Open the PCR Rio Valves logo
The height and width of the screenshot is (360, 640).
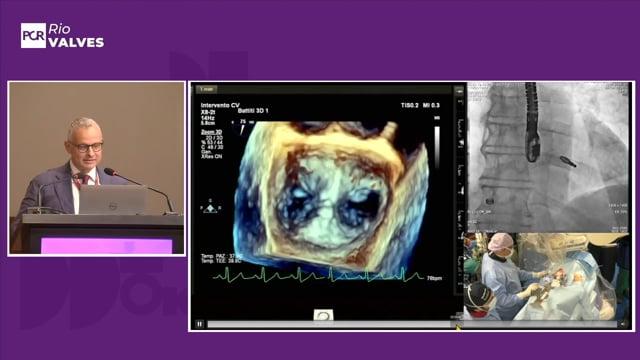(x=62, y=36)
